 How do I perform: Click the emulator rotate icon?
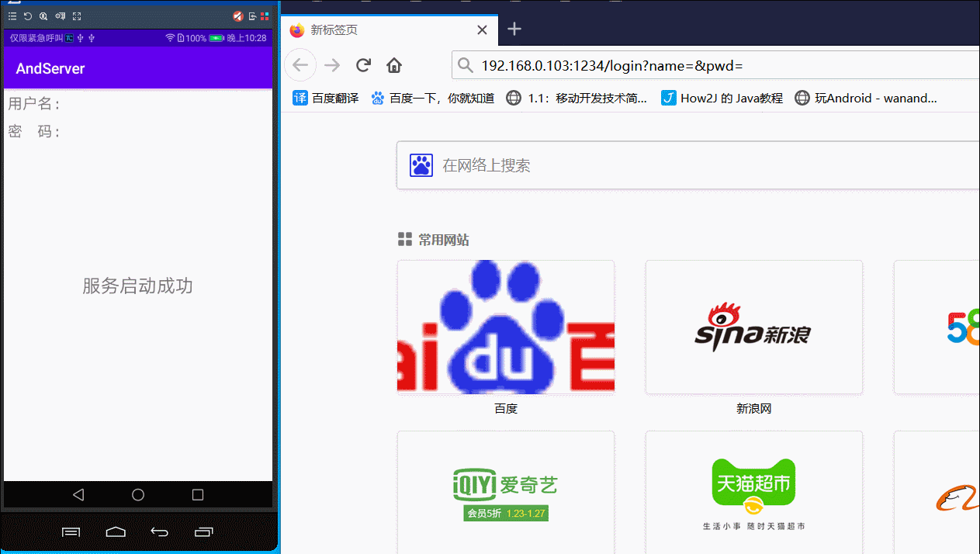[x=27, y=16]
